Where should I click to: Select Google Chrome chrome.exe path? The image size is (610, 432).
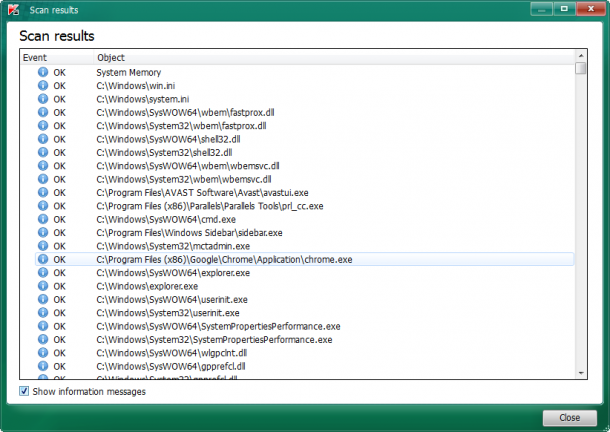224,260
